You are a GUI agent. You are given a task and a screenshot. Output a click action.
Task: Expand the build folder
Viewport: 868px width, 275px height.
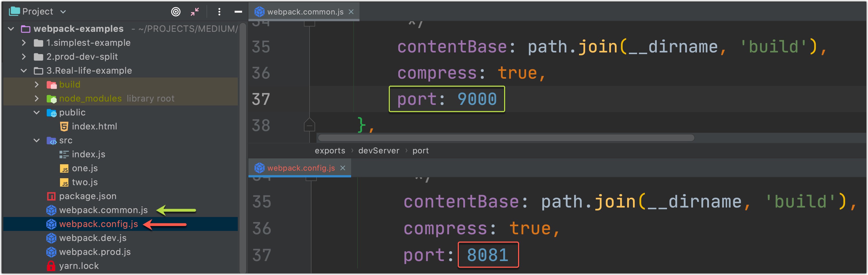[37, 85]
